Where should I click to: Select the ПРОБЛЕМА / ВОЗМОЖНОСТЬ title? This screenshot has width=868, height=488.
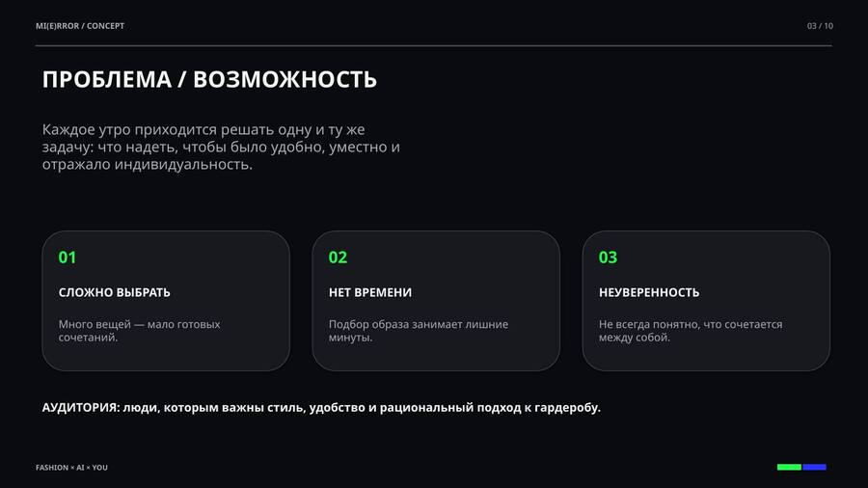pyautogui.click(x=209, y=80)
